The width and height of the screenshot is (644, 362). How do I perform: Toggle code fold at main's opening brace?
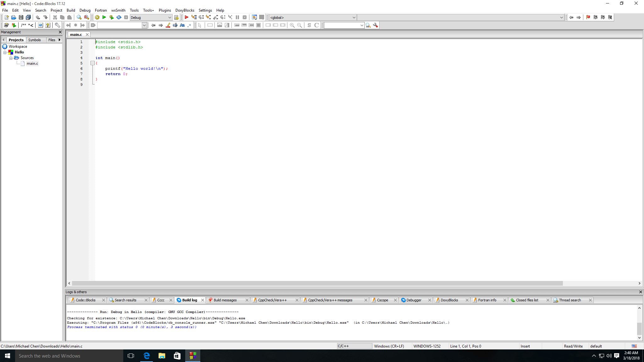tap(93, 63)
